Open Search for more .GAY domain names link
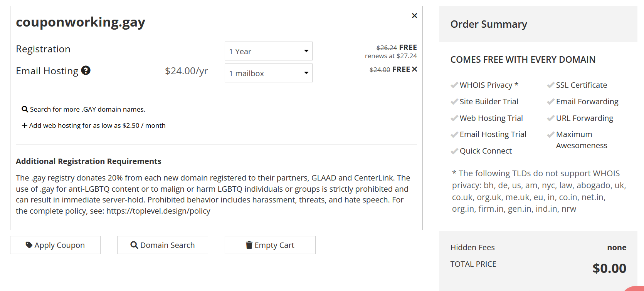The width and height of the screenshot is (644, 291). point(87,109)
